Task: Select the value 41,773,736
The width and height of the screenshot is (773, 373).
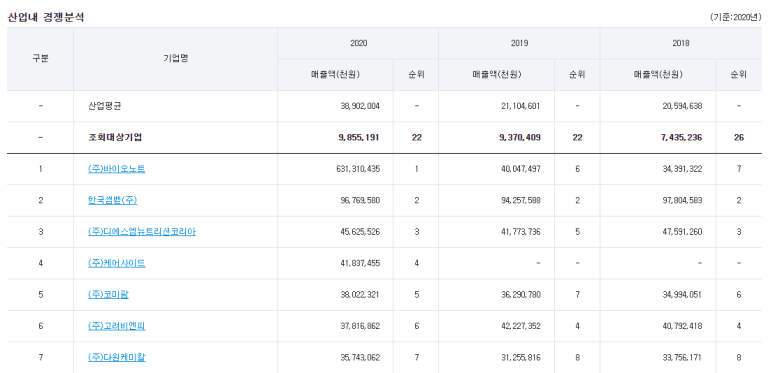Action: tap(521, 232)
